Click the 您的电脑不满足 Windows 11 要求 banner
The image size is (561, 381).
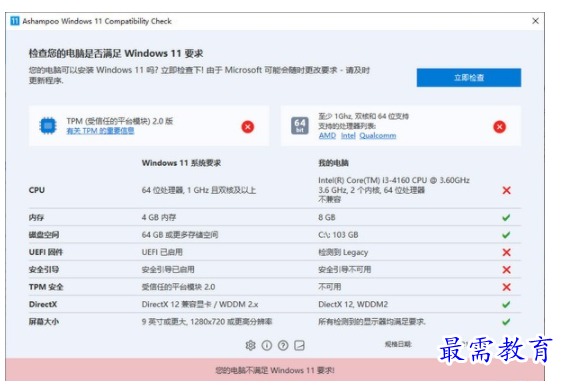coord(275,370)
